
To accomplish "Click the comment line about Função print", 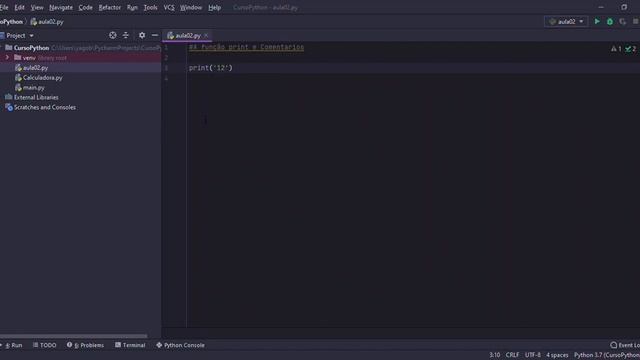I will pos(246,47).
